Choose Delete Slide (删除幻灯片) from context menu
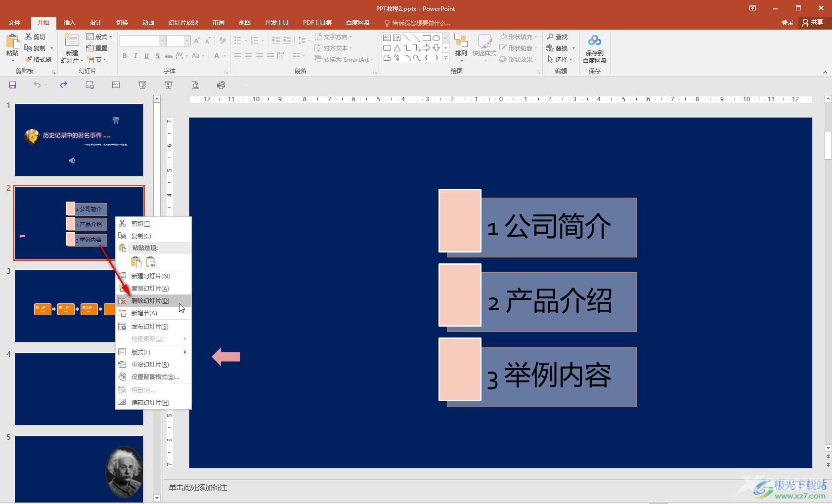832x504 pixels. pos(150,300)
